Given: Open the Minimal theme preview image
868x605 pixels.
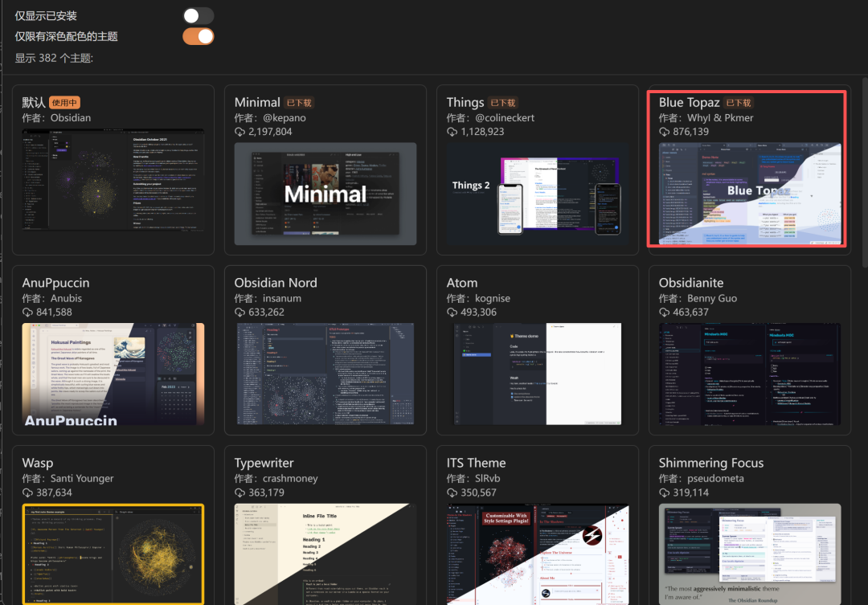Looking at the screenshot, I should [x=325, y=194].
